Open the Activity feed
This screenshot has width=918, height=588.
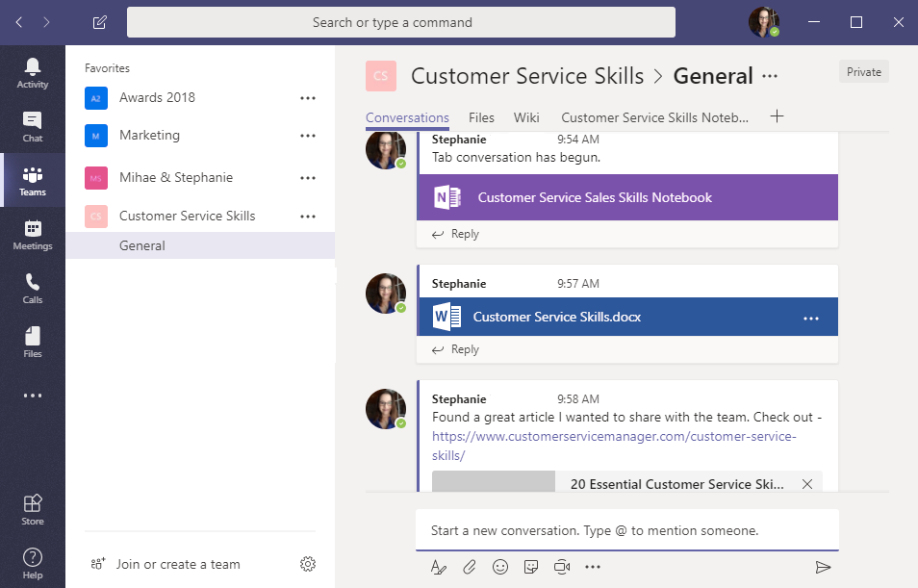click(32, 73)
